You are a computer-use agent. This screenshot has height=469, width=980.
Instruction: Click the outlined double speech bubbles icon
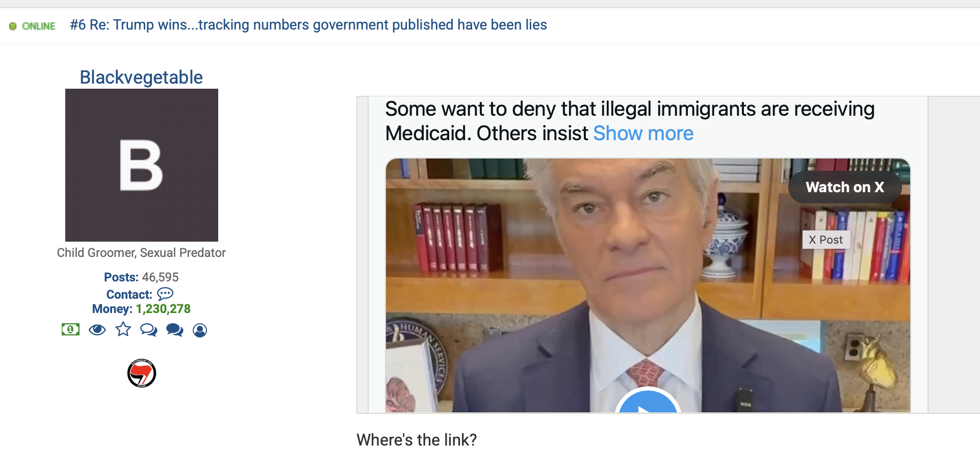coord(148,330)
